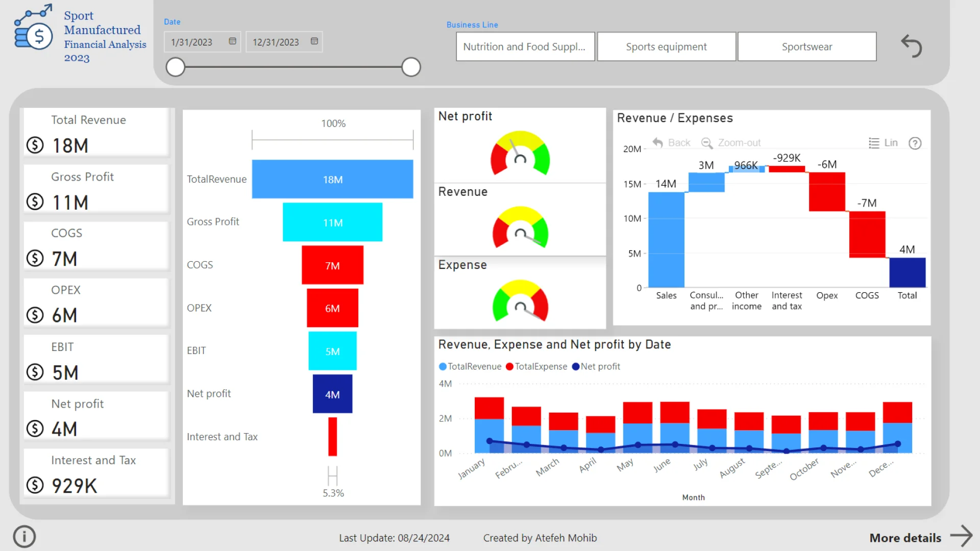Click the January column in date chart
The image size is (980, 551).
[x=489, y=425]
